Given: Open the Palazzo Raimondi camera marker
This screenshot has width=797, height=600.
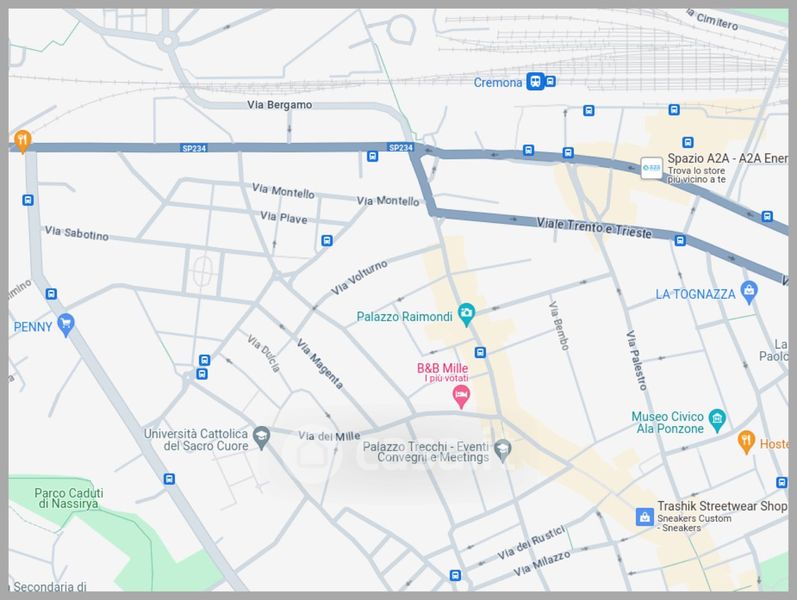Looking at the screenshot, I should pyautogui.click(x=466, y=314).
